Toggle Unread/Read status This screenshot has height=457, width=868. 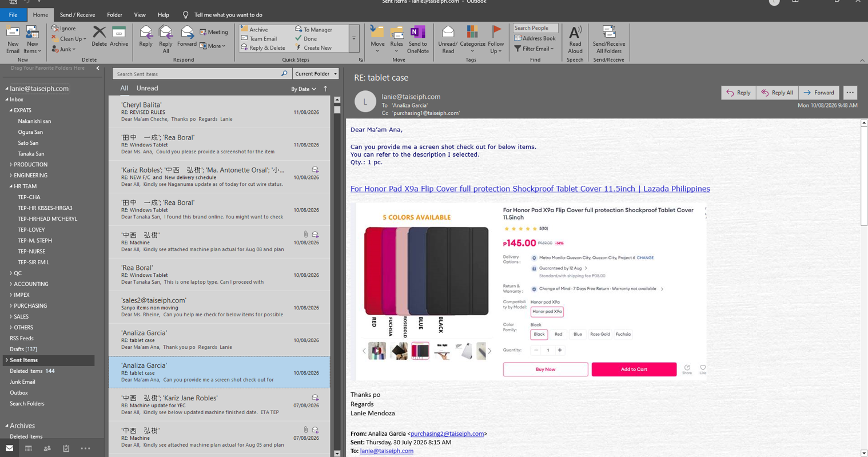coord(448,39)
